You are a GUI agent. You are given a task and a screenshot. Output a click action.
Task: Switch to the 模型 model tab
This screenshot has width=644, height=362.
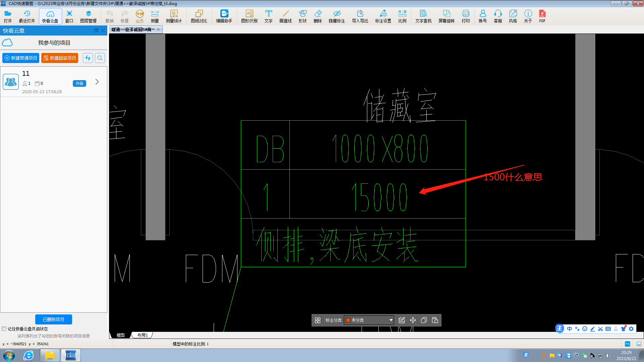coord(121,335)
